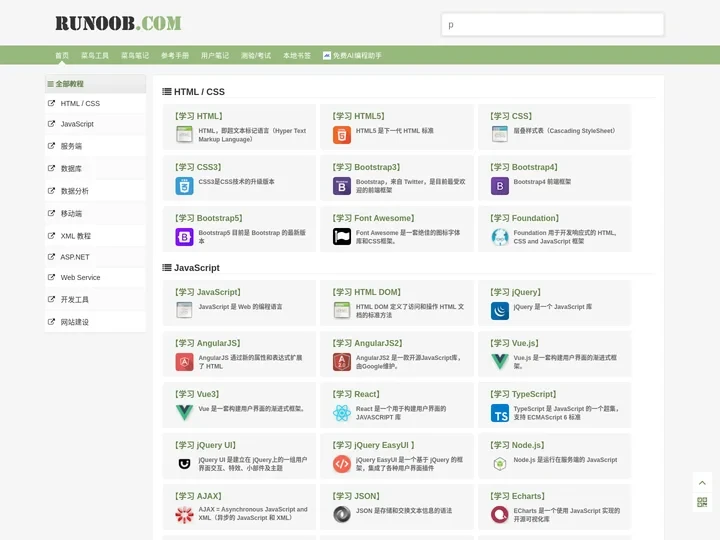Open the 【学习 jQuery】 title link

click(x=515, y=292)
